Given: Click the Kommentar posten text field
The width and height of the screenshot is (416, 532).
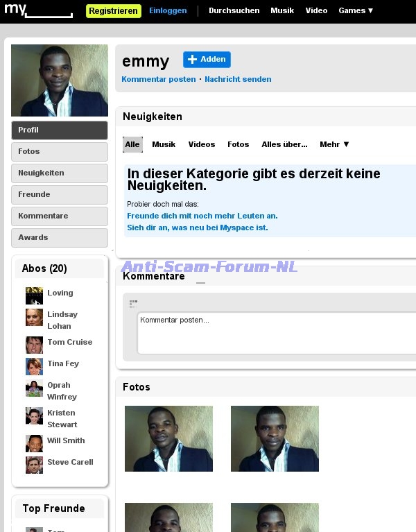Looking at the screenshot, I should tap(277, 333).
